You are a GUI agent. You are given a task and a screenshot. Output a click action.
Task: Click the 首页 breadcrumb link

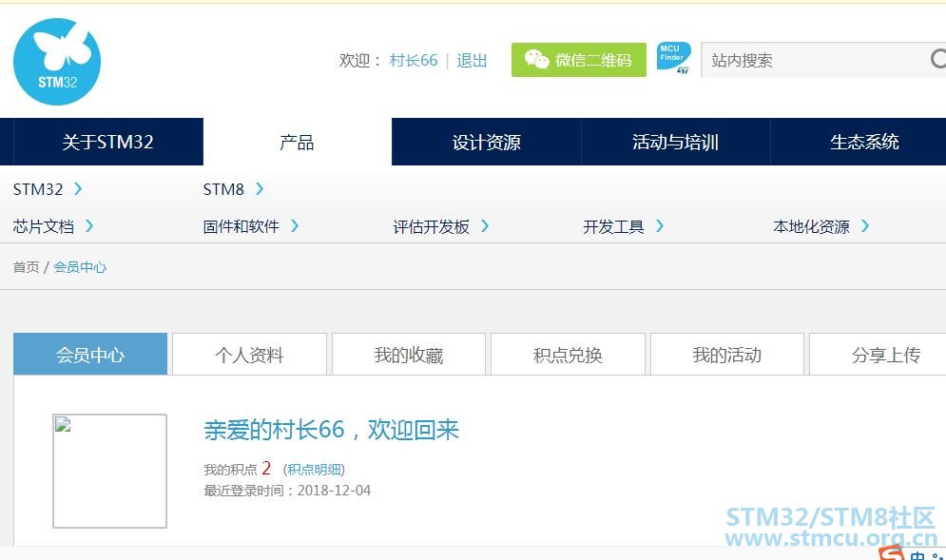26,267
